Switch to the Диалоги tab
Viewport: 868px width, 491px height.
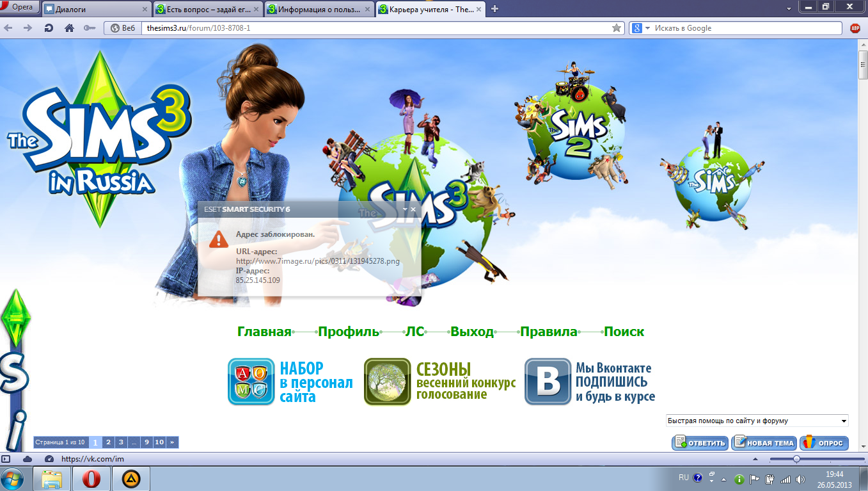96,9
